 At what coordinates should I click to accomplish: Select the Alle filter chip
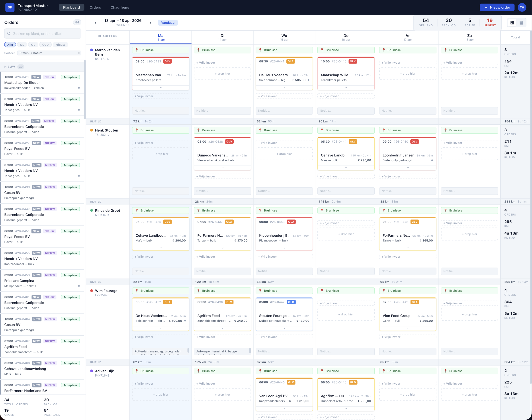click(10, 45)
